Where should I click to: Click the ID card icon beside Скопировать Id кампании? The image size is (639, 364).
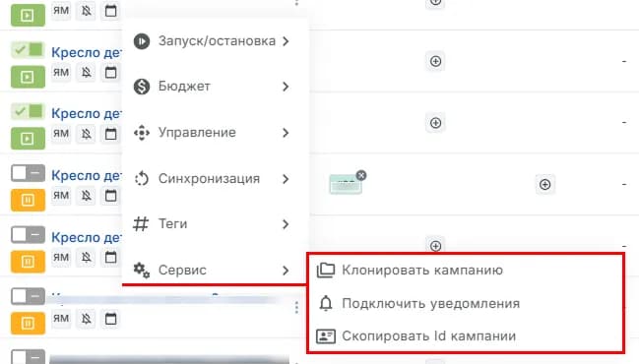[x=326, y=336]
